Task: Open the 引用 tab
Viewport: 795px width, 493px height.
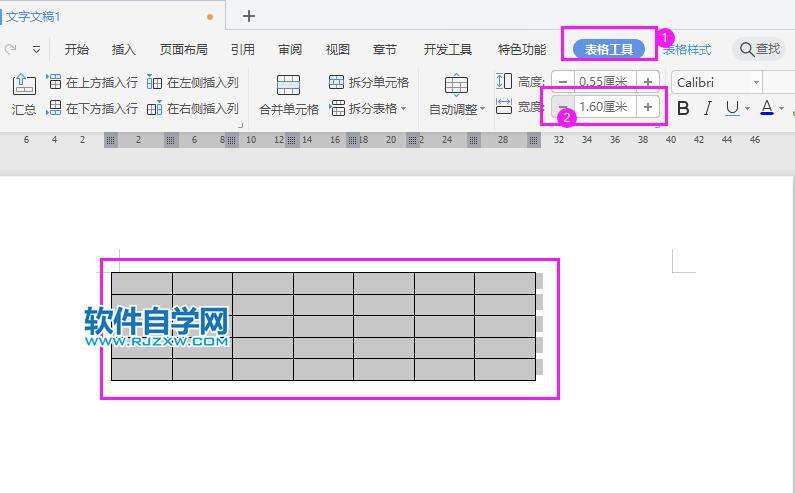Action: tap(242, 49)
